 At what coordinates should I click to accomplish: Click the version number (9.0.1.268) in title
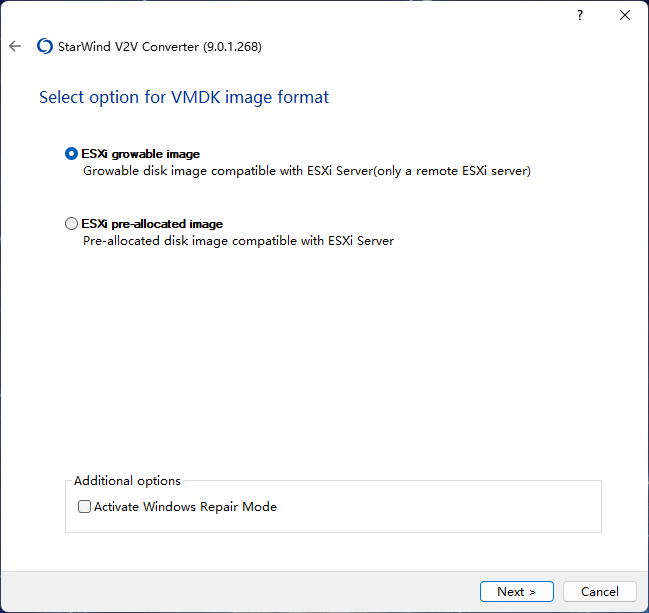point(232,47)
